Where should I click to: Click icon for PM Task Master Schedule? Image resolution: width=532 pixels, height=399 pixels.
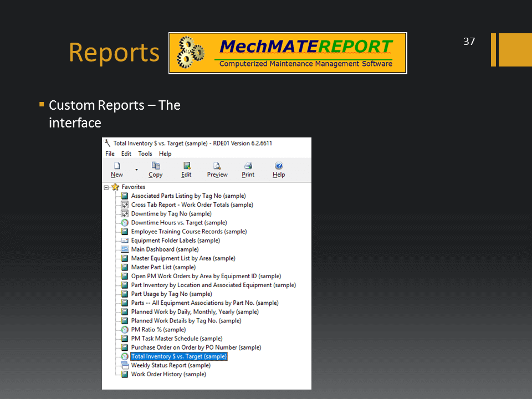(x=125, y=339)
